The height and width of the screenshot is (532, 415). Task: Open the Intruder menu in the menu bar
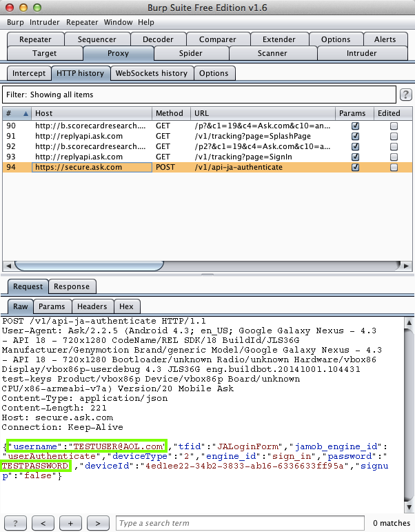tap(44, 22)
